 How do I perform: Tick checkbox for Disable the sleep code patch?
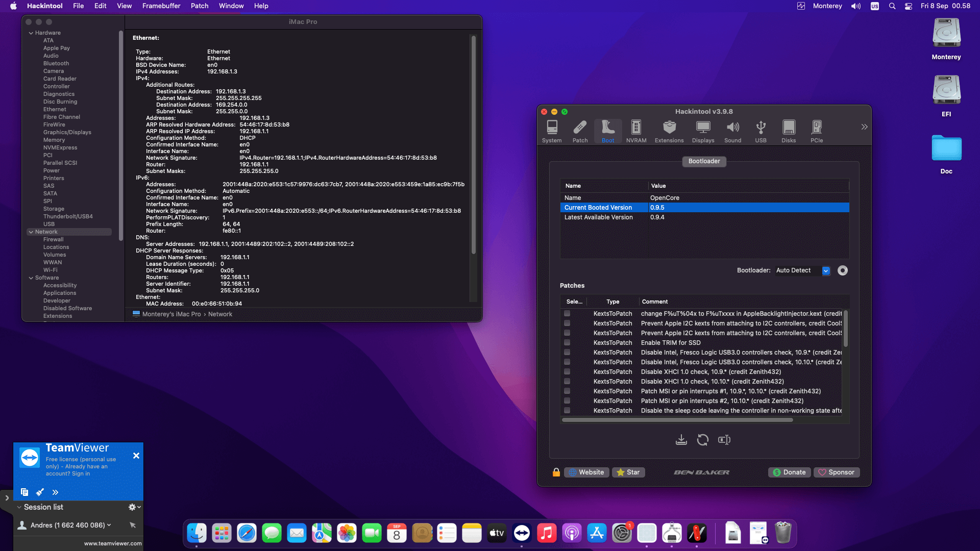[567, 410]
